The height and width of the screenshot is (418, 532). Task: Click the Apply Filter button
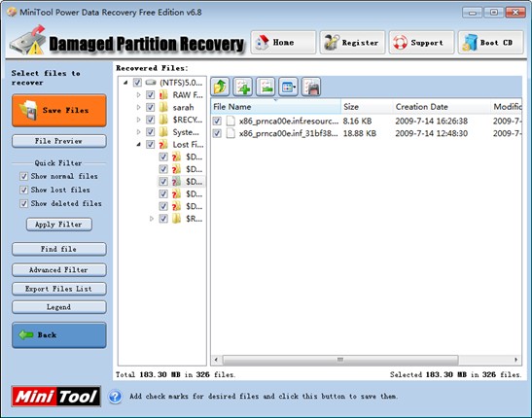tap(59, 225)
